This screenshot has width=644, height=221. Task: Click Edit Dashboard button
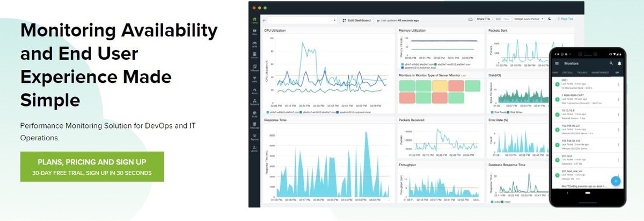(x=357, y=20)
